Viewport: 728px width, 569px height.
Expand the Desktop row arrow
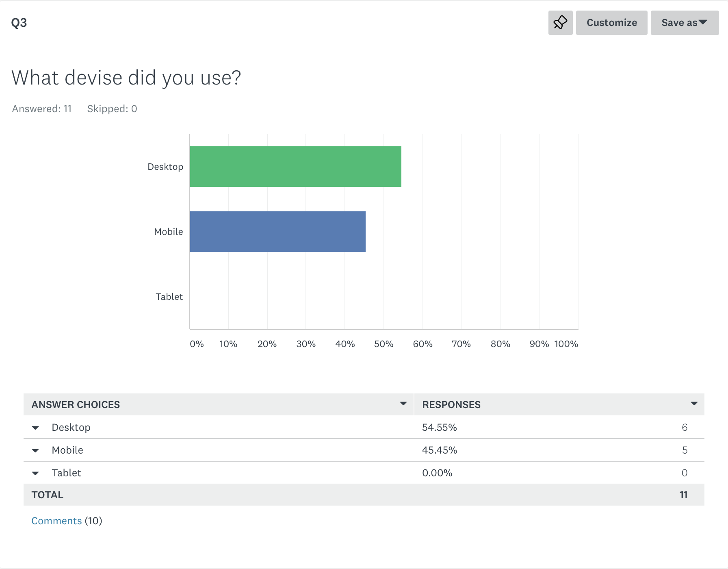pos(35,428)
